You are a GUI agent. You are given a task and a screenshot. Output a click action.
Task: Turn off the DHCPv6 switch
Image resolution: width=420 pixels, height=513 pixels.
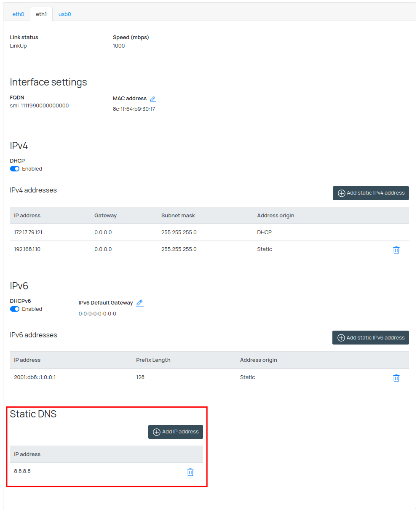click(15, 309)
